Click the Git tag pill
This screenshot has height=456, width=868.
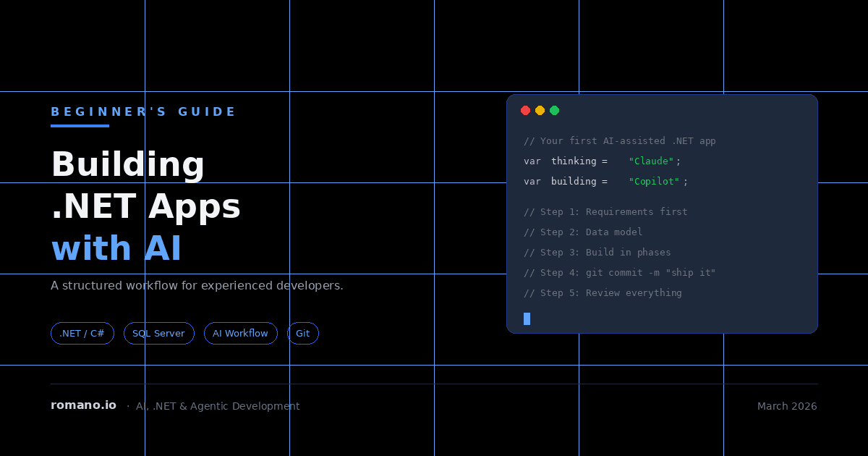pyautogui.click(x=303, y=334)
